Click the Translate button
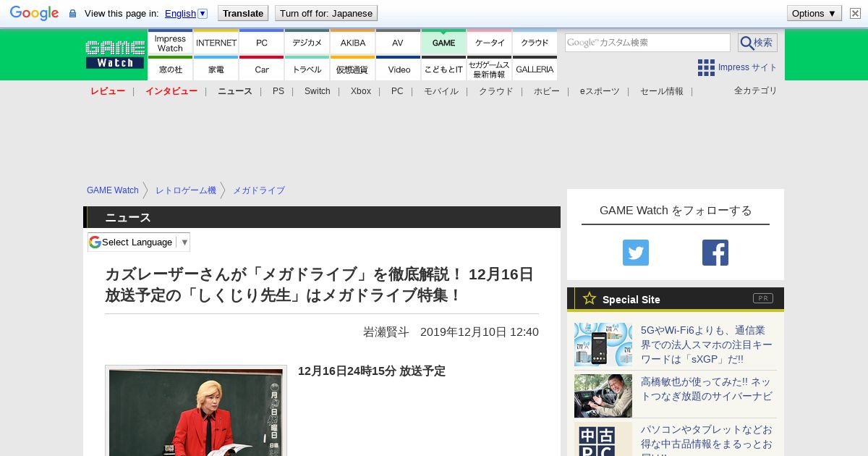This screenshot has width=868, height=456. 243,13
